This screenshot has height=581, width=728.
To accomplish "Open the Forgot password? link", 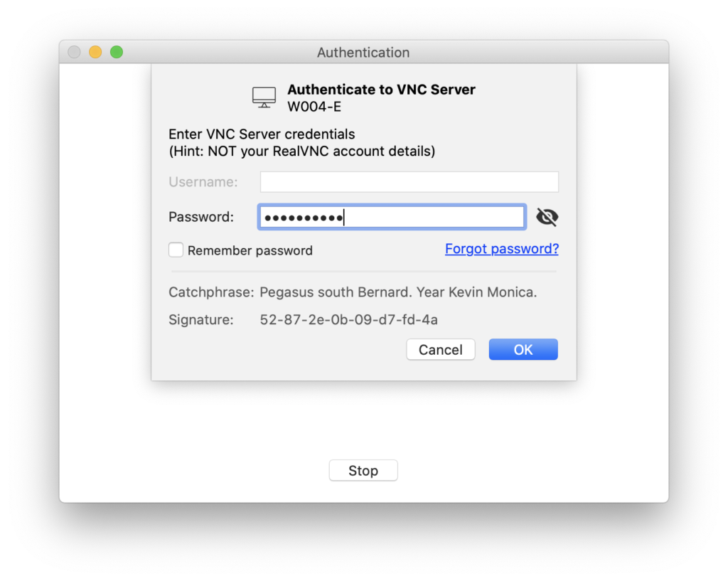I will click(501, 249).
